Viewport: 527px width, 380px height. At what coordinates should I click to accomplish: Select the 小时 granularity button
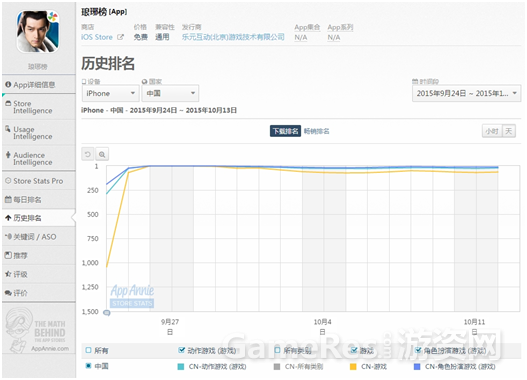point(492,131)
